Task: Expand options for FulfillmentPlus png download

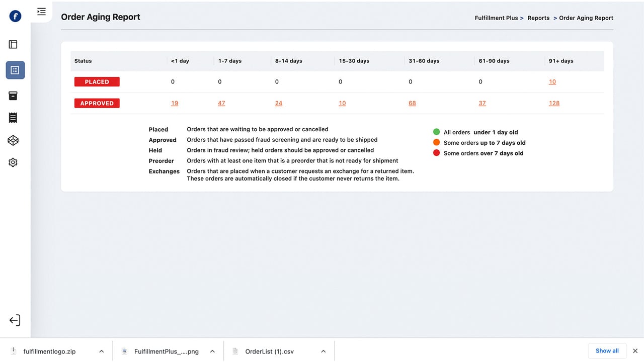Action: click(x=212, y=351)
